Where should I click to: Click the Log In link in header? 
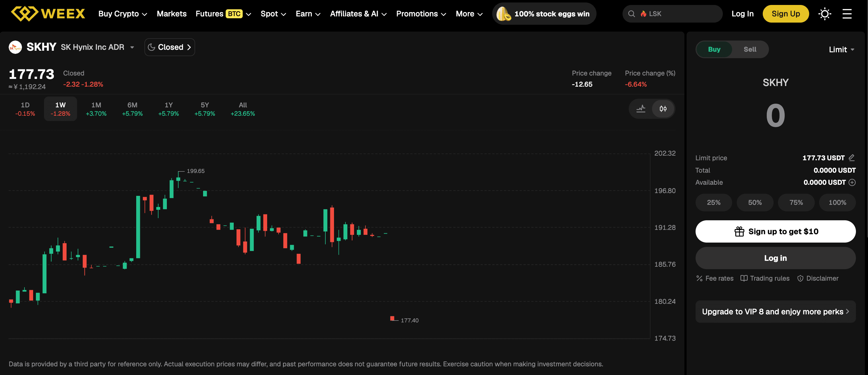point(742,14)
